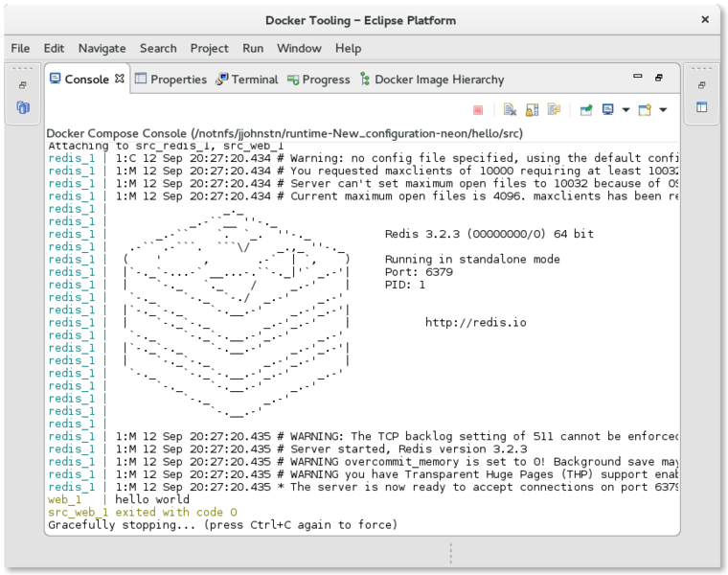Maximize the Console view panel
The image size is (728, 575).
click(x=659, y=78)
